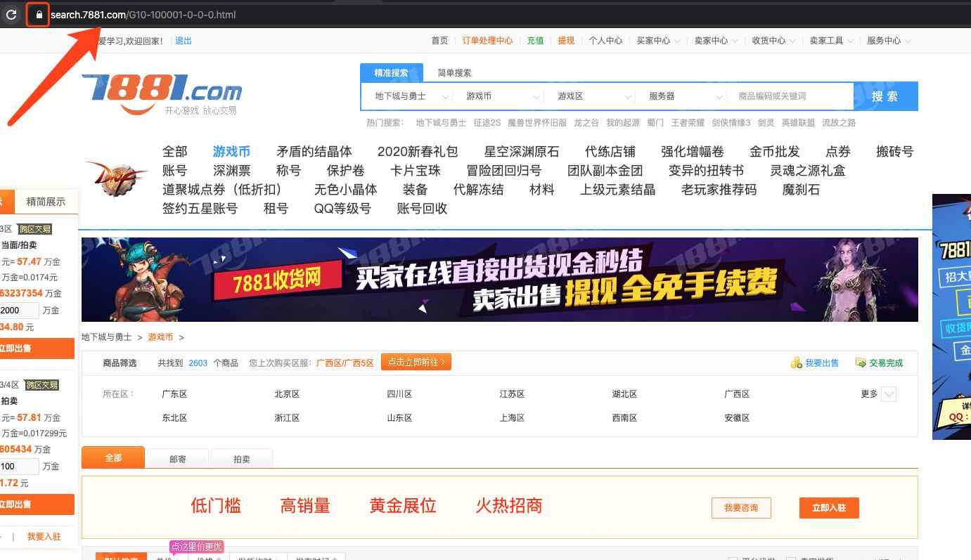Click the 点击立即前往 button
The height and width of the screenshot is (560, 971).
tap(416, 363)
